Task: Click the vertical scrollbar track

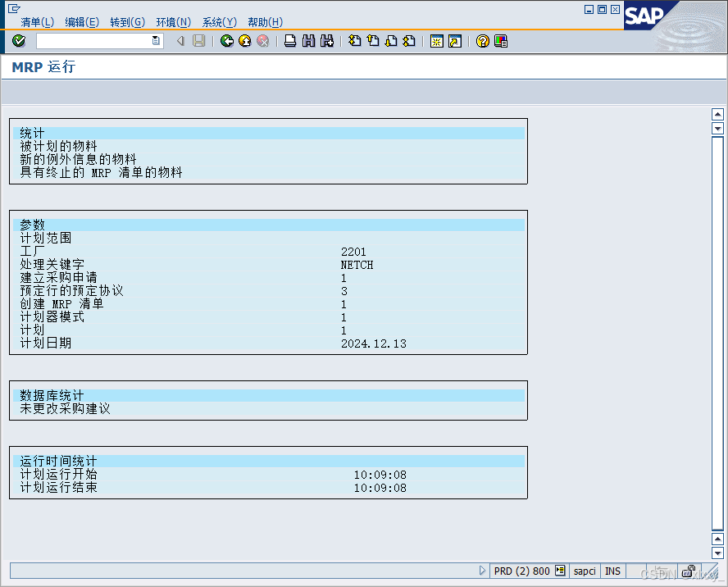Action: click(718, 334)
